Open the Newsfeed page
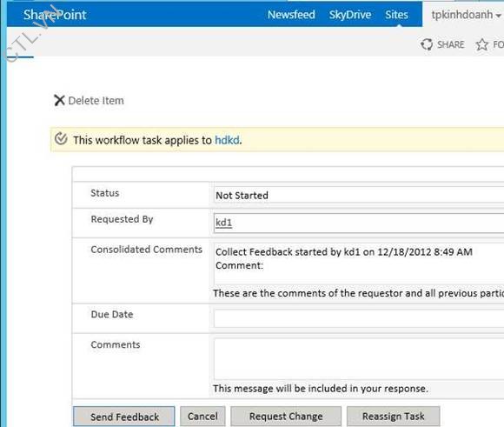The width and height of the screenshot is (504, 427). (291, 15)
